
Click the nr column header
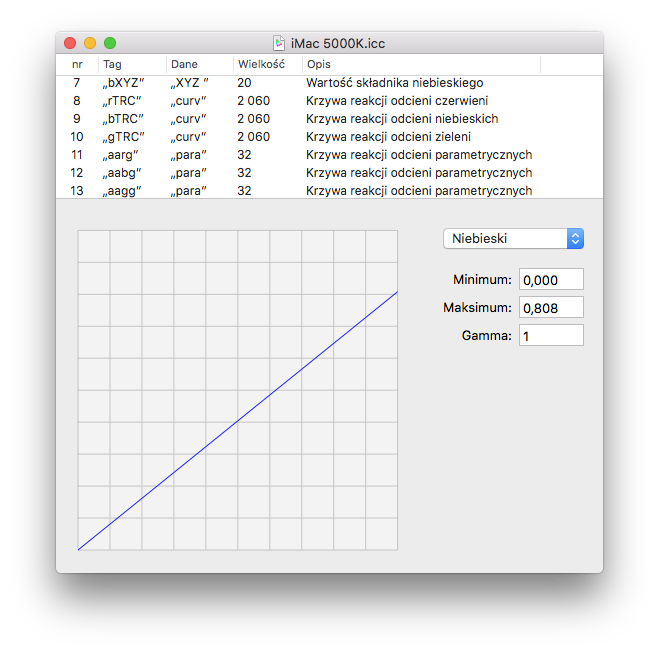(x=77, y=64)
